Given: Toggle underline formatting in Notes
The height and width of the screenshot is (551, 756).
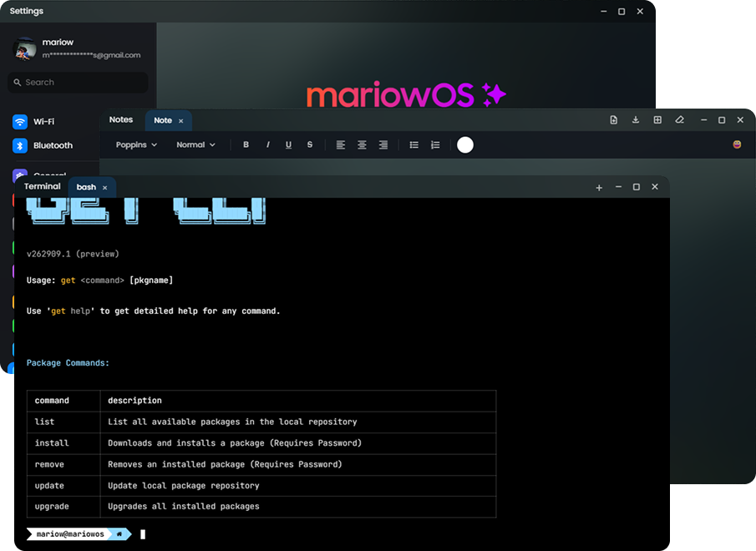Looking at the screenshot, I should point(288,144).
